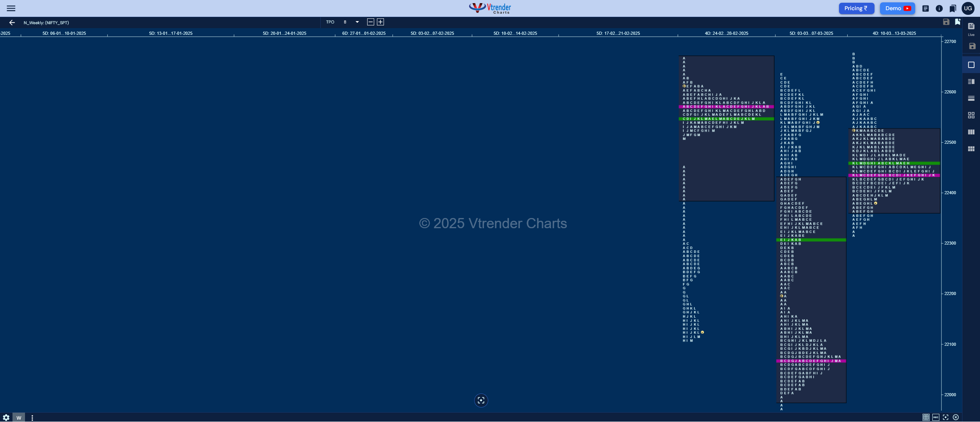The image size is (980, 422).
Task: Open the Live chart sidebar icon
Action: (971, 29)
